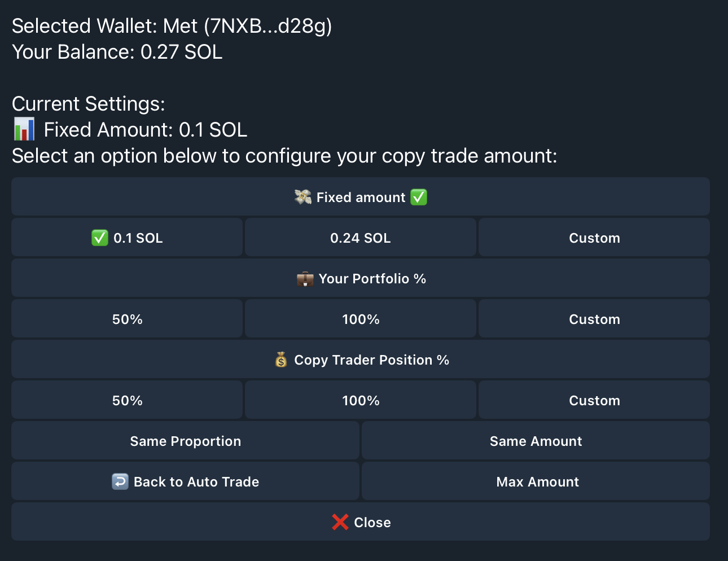
Task: Enable the 0.24 SOL fixed amount
Action: pyautogui.click(x=360, y=238)
